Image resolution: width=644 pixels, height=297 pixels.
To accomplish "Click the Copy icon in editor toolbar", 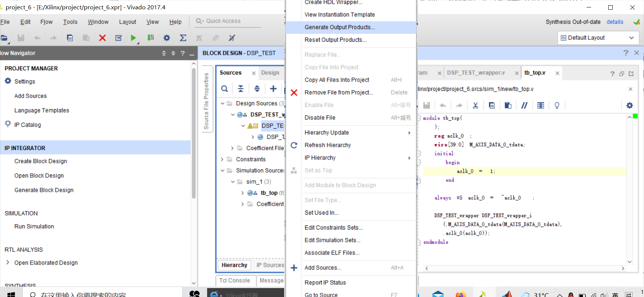I will point(492,105).
